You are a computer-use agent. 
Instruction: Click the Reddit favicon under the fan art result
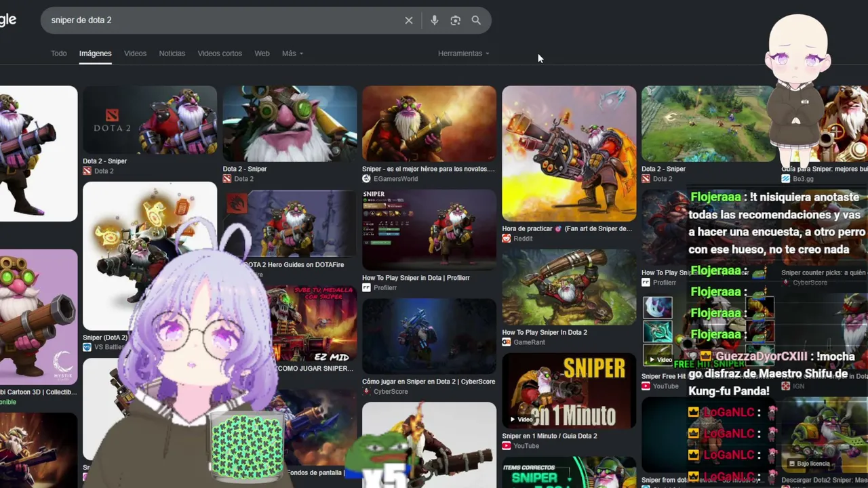click(x=507, y=239)
